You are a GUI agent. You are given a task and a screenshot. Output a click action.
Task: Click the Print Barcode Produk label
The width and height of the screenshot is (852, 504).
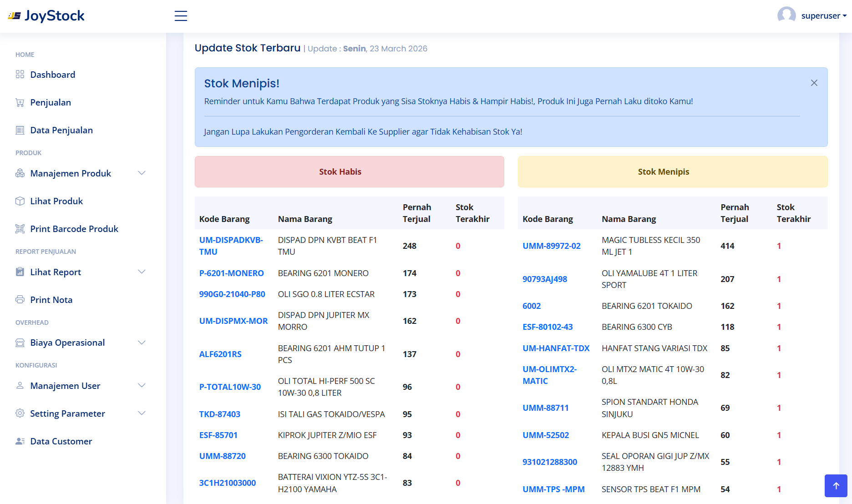(74, 229)
